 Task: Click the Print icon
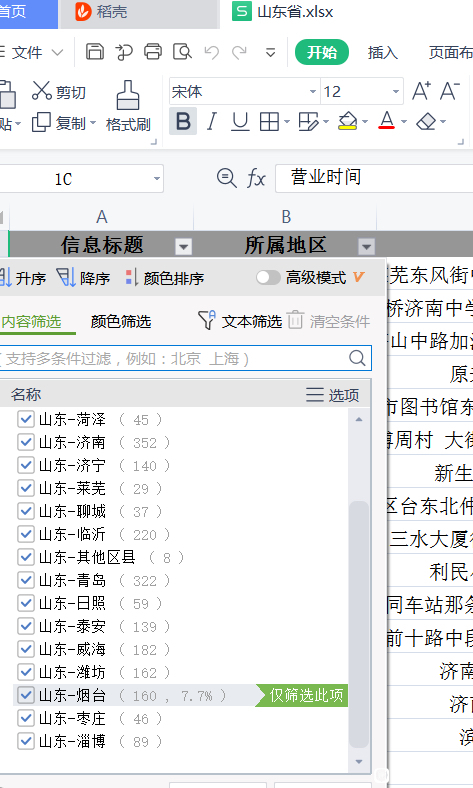(x=153, y=52)
